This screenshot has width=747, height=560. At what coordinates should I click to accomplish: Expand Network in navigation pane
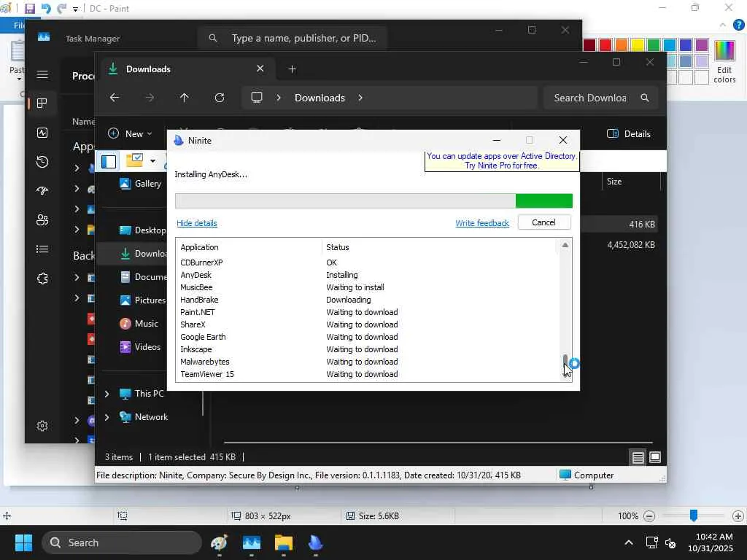107,417
